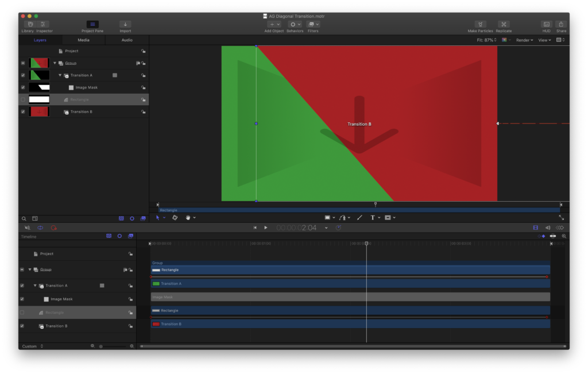Open the Library panel

30,24
